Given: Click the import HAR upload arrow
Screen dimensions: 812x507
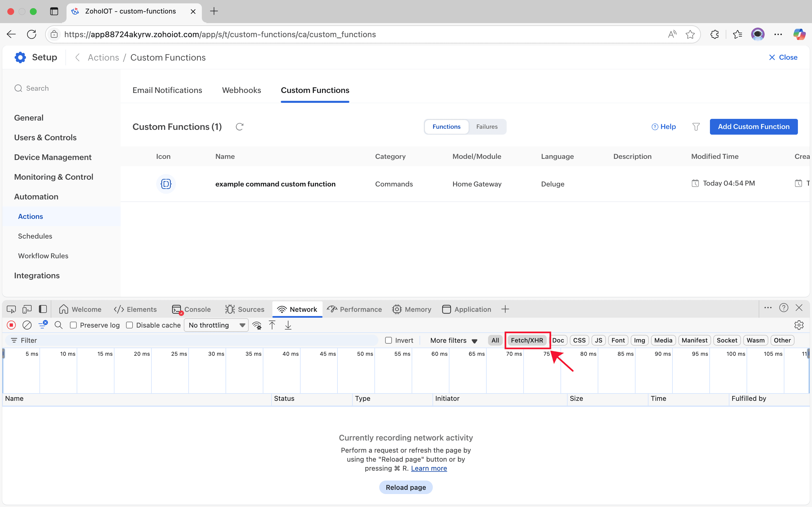Looking at the screenshot, I should pyautogui.click(x=272, y=325).
